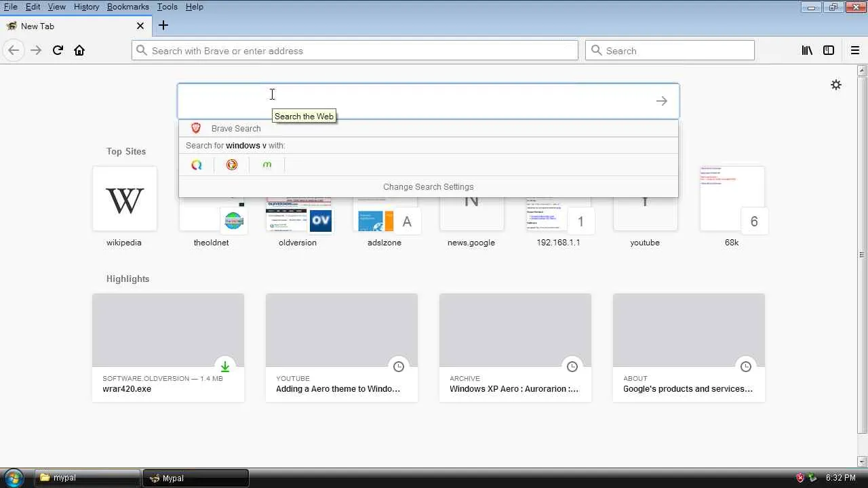Click Change Search Settings
The image size is (868, 488).
428,187
